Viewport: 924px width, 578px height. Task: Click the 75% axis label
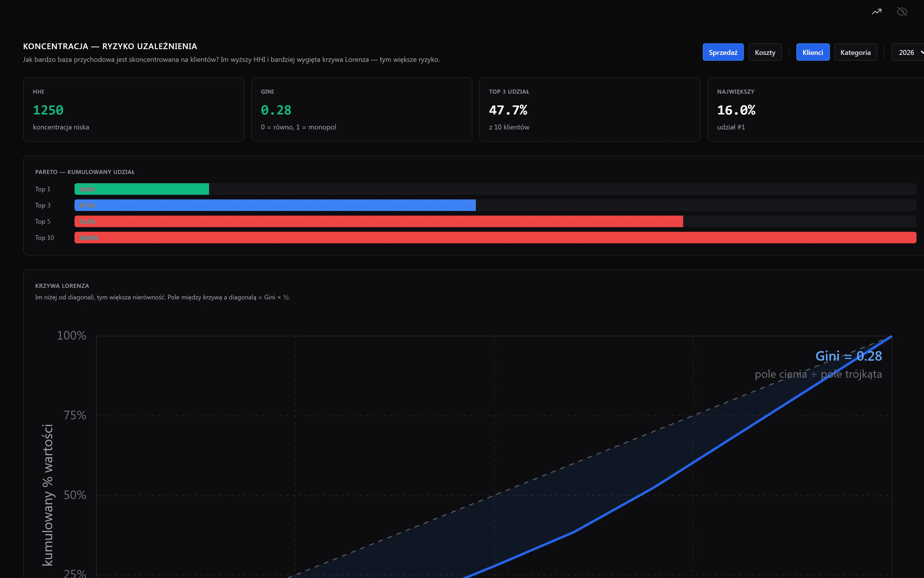point(75,416)
